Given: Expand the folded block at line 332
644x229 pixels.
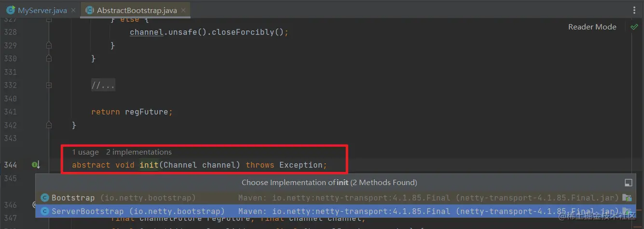Looking at the screenshot, I should coord(49,85).
